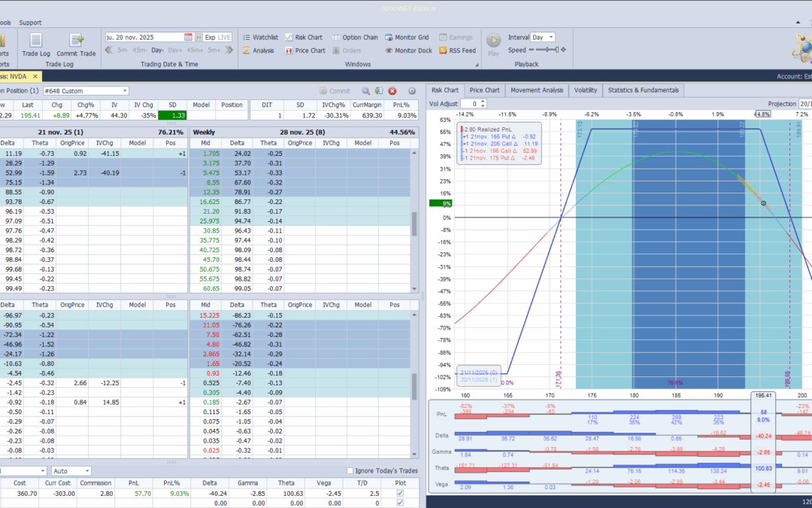The width and height of the screenshot is (812, 508).
Task: Click the green SD cell 1.33
Action: pyautogui.click(x=172, y=116)
